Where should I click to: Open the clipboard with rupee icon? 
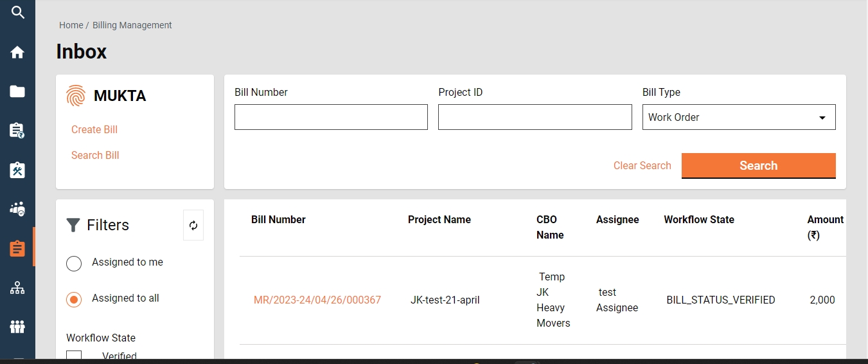tap(17, 131)
